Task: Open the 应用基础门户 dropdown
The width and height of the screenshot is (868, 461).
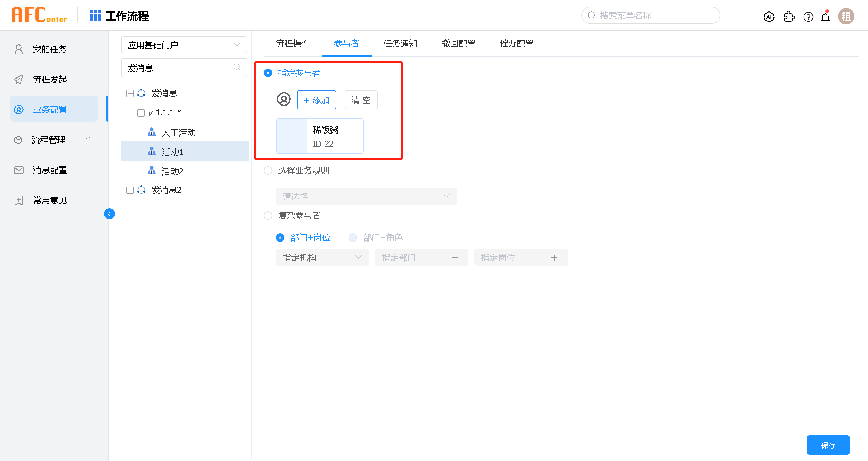Action: click(184, 45)
